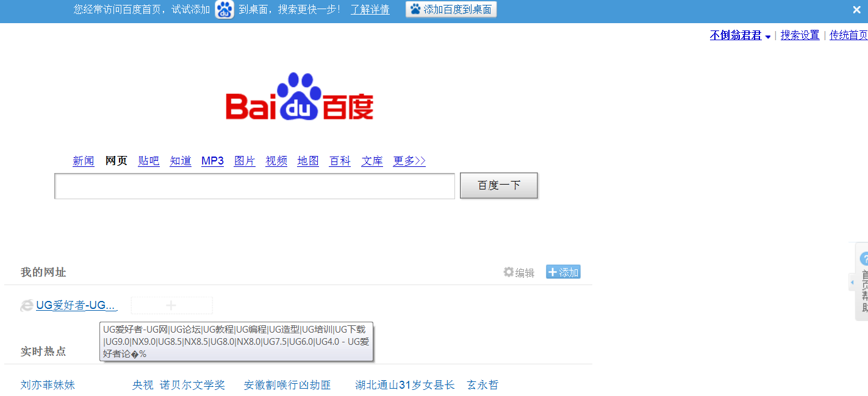The image size is (868, 396).
Task: Open hot topic 湖北通山31岁女县长
Action: [x=405, y=385]
